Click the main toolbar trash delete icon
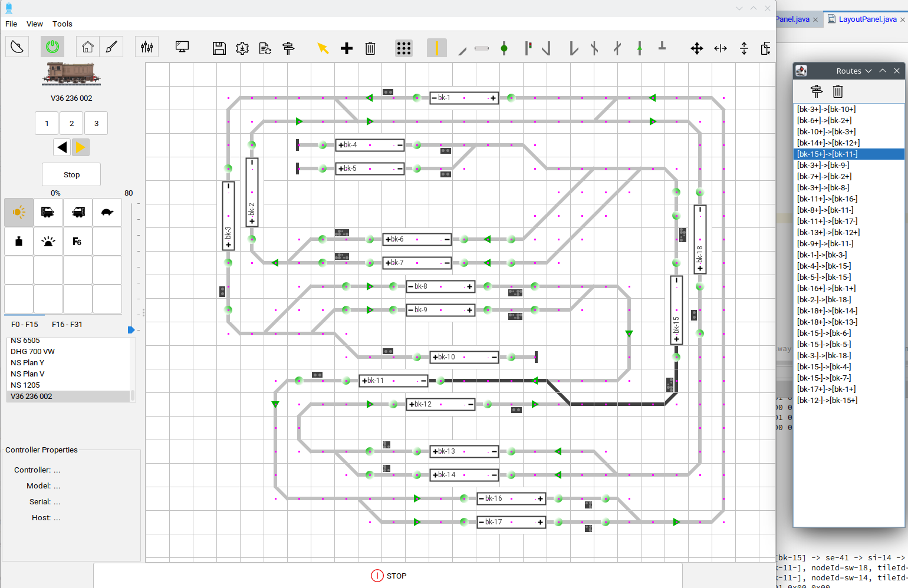This screenshot has height=588, width=908. point(370,48)
